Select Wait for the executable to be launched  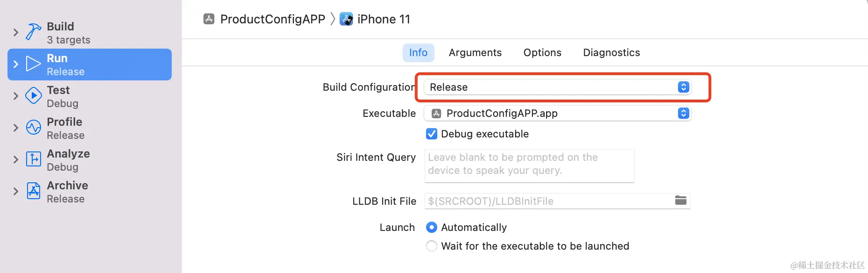(432, 246)
